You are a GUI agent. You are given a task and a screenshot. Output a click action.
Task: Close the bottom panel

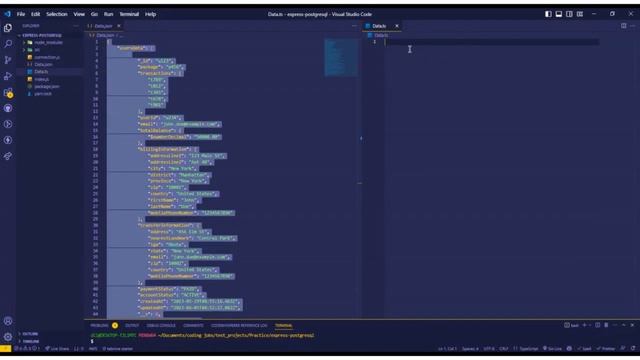[632, 325]
